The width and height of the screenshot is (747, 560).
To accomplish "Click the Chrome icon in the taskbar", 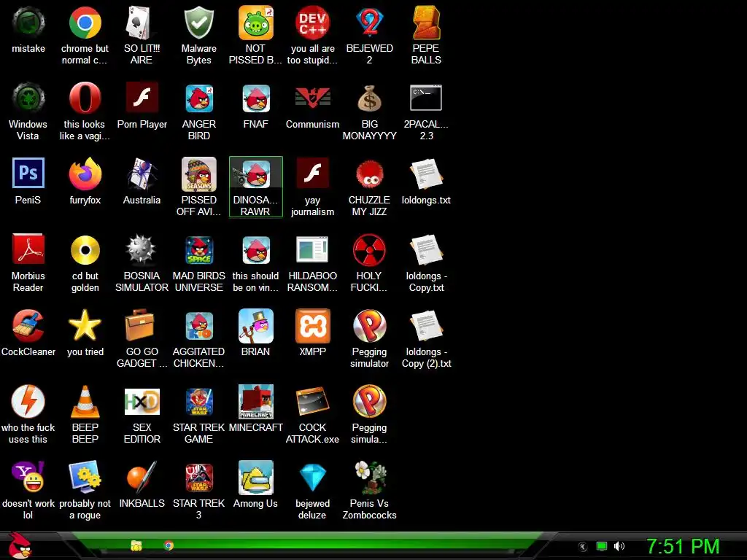I will (x=169, y=545).
